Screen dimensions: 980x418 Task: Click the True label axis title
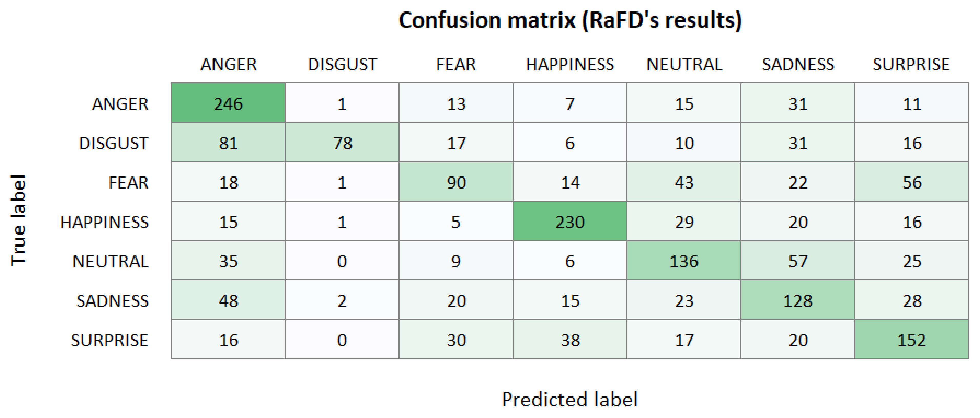tap(18, 221)
